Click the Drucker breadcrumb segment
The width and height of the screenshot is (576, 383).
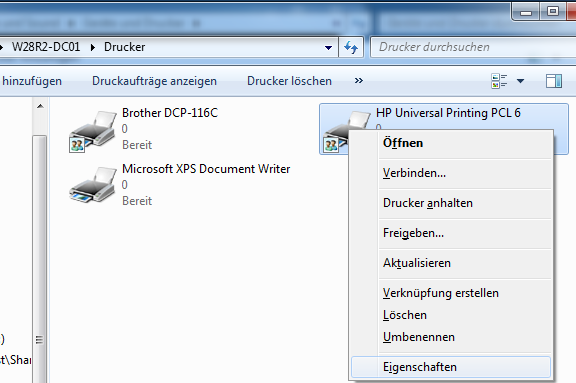tap(125, 47)
